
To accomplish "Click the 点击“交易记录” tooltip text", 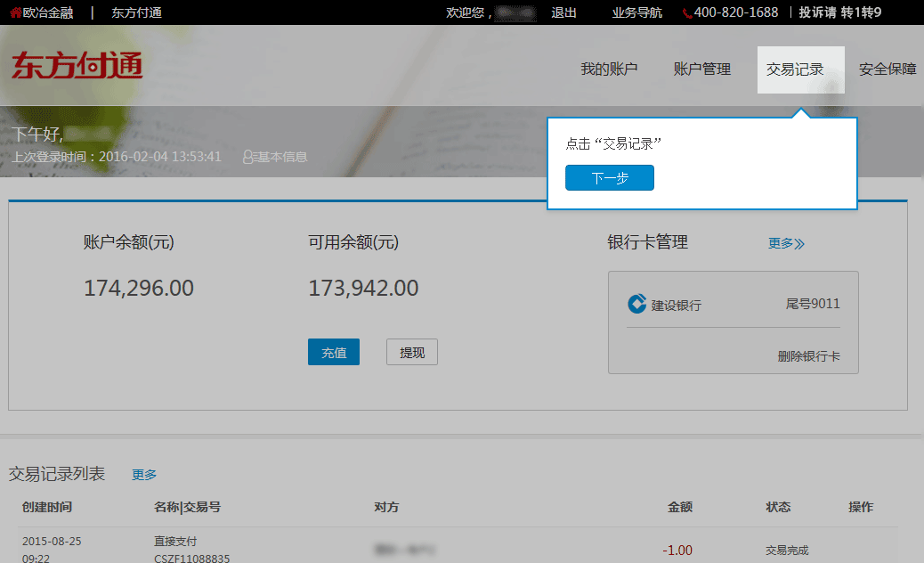I will (x=613, y=143).
